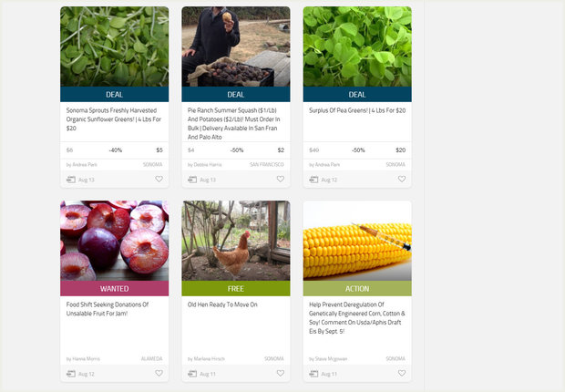565x392 pixels.
Task: Open the hen photo
Action: (236, 241)
